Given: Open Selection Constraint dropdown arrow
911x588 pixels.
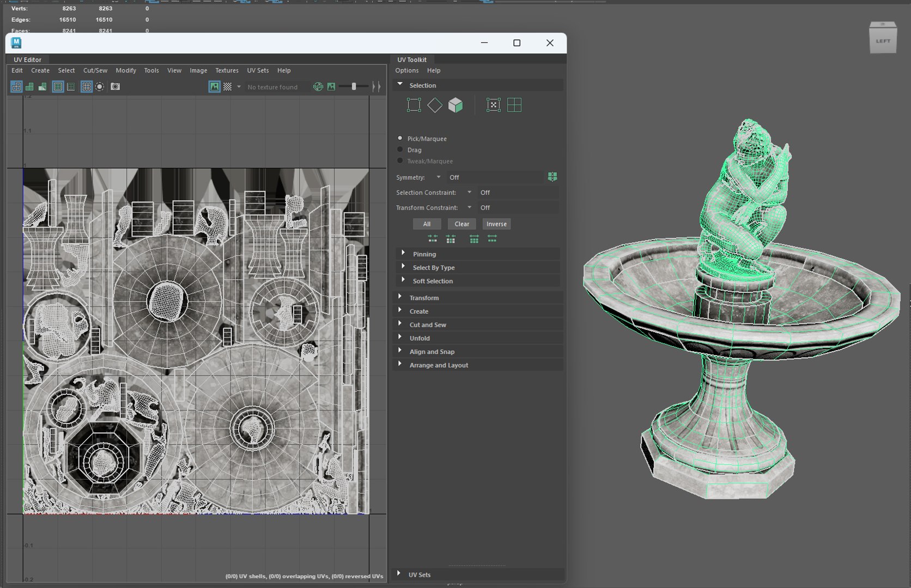Looking at the screenshot, I should (x=470, y=192).
